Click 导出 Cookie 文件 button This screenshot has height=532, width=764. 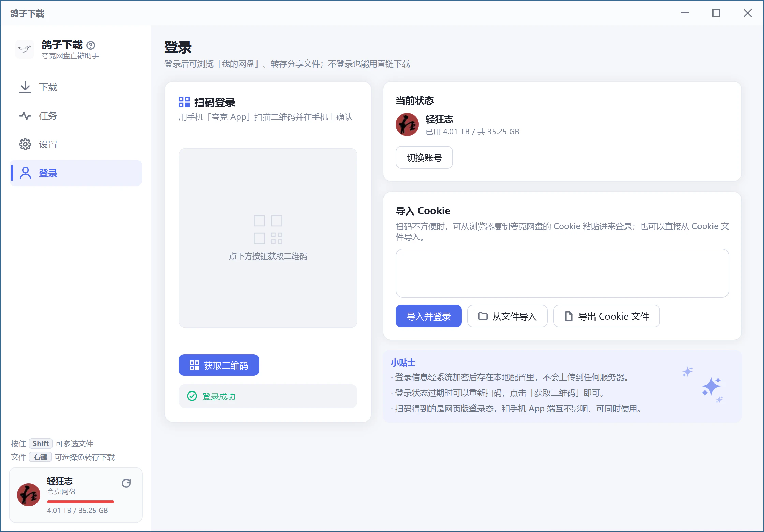(x=606, y=316)
